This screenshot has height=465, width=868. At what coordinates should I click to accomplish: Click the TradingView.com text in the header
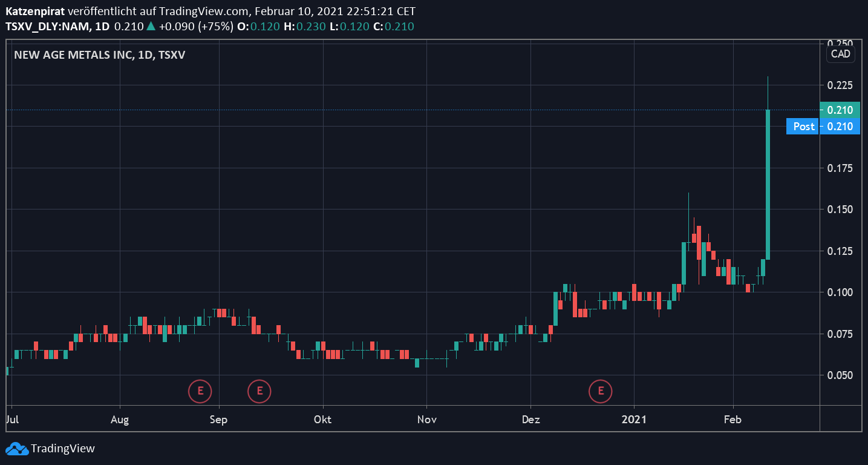204,12
